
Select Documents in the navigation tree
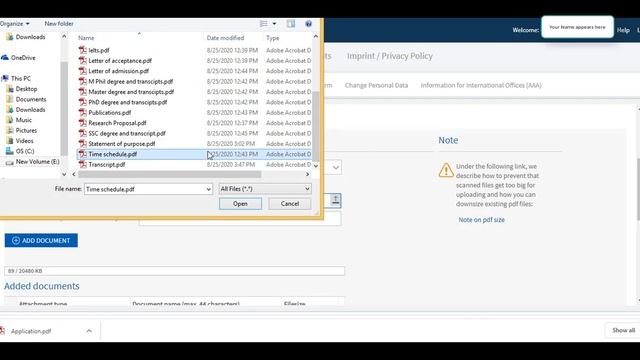coord(31,99)
